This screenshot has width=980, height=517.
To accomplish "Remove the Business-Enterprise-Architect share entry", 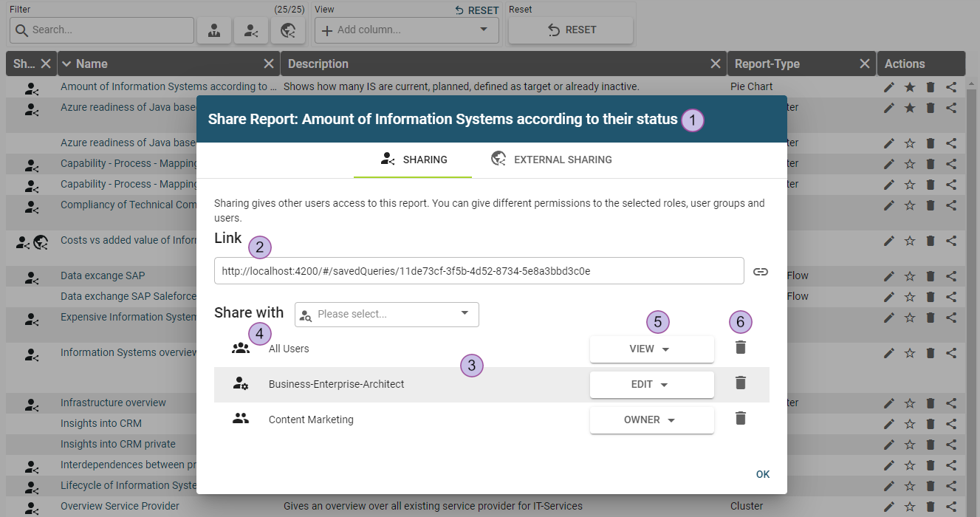I will 741,383.
